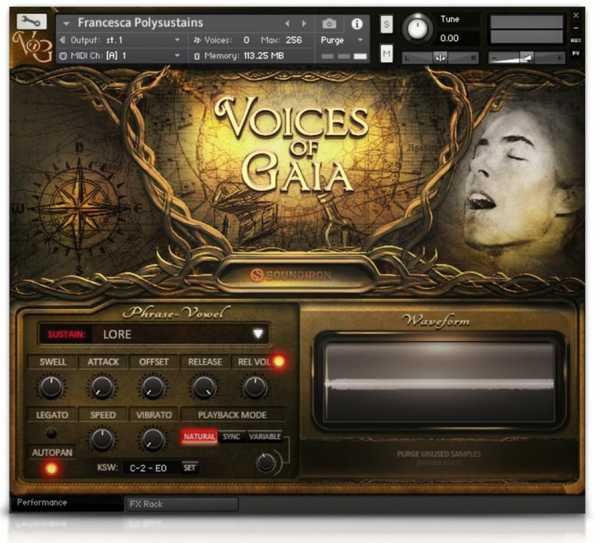Toggle the Legato switch
The width and height of the screenshot is (600, 543).
[51, 434]
